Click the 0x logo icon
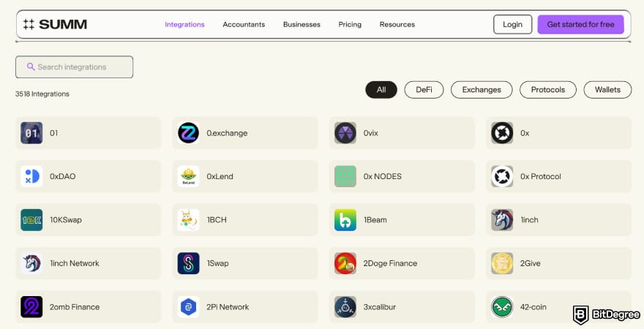 pos(502,133)
